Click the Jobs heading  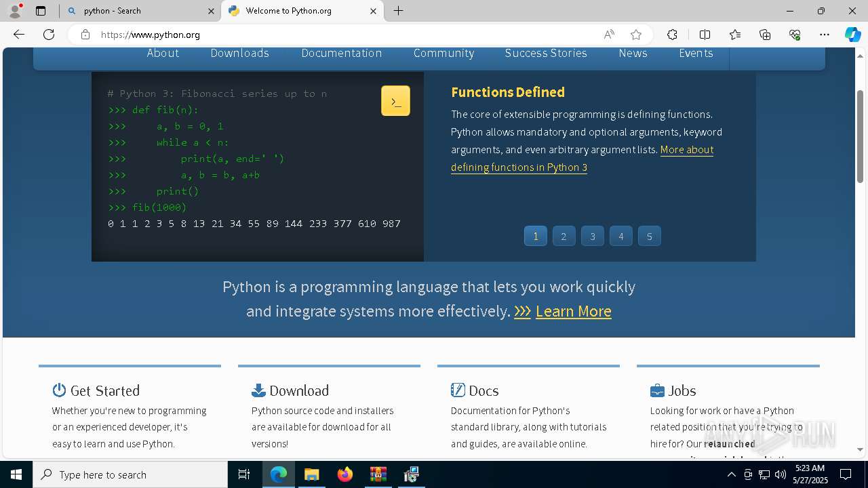(x=682, y=390)
